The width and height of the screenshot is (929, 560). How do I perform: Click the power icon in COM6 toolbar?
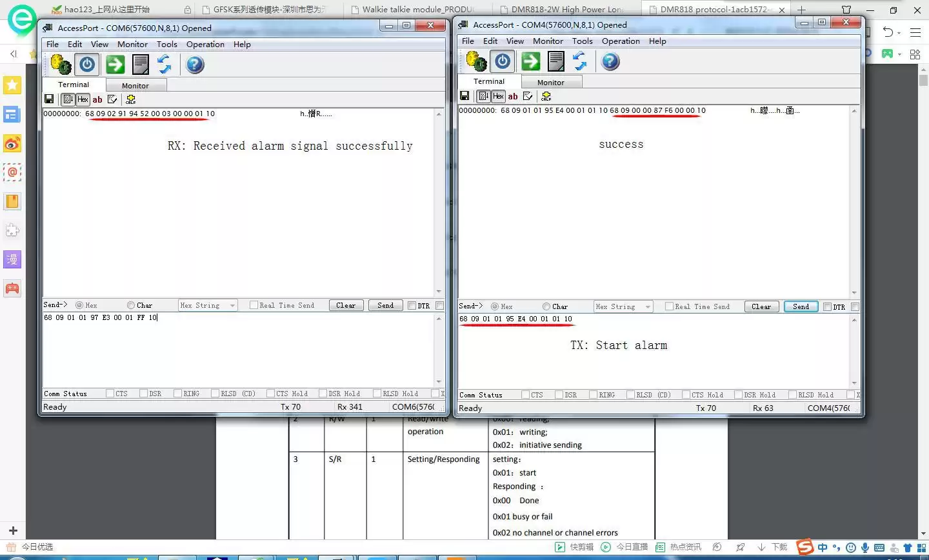click(87, 65)
